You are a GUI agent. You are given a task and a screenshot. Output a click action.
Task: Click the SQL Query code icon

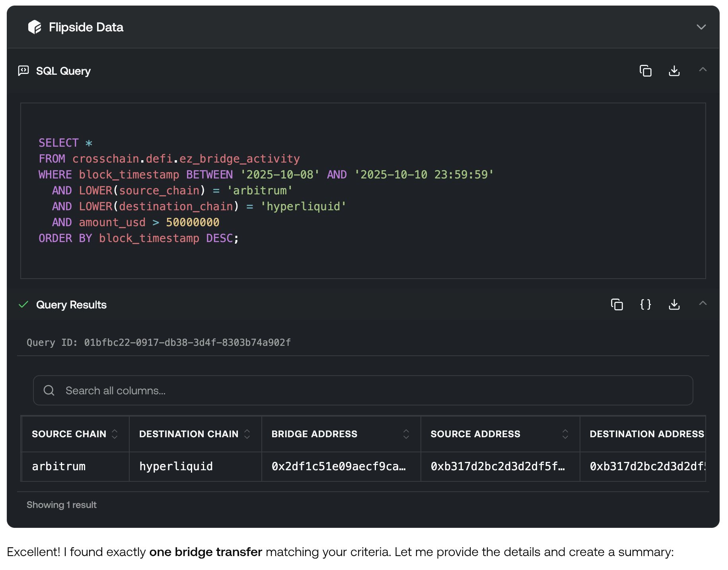[23, 71]
